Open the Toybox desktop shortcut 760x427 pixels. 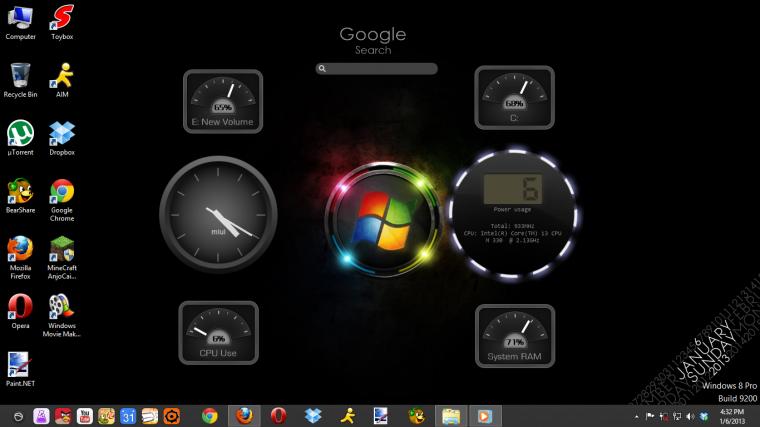[62, 23]
